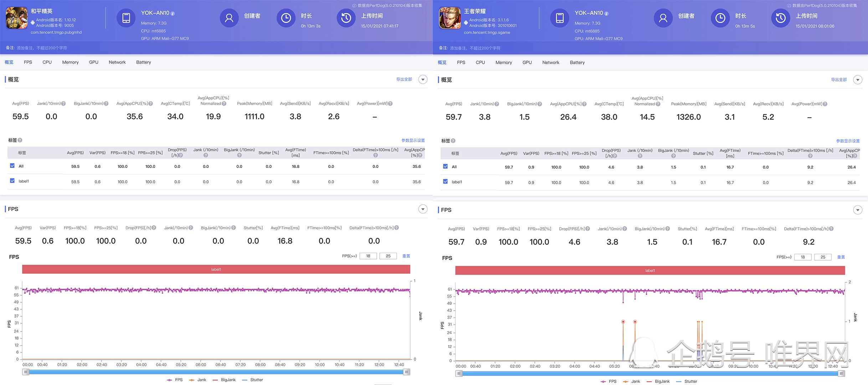Click help icon next to 标签 in left report

click(20, 140)
